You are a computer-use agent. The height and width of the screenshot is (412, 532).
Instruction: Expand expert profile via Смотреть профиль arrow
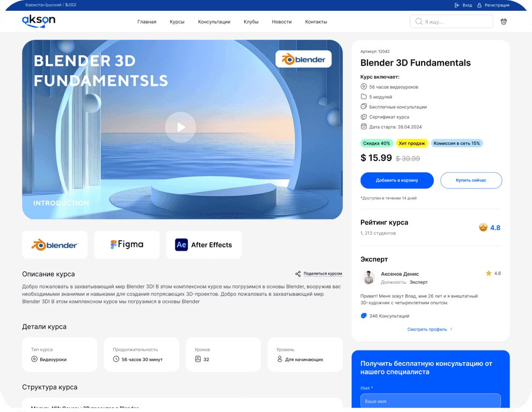click(451, 329)
